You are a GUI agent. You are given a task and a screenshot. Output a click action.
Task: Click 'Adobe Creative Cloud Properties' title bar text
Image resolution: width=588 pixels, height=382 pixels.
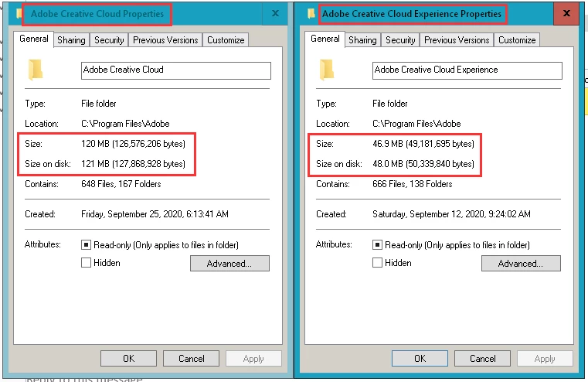97,14
